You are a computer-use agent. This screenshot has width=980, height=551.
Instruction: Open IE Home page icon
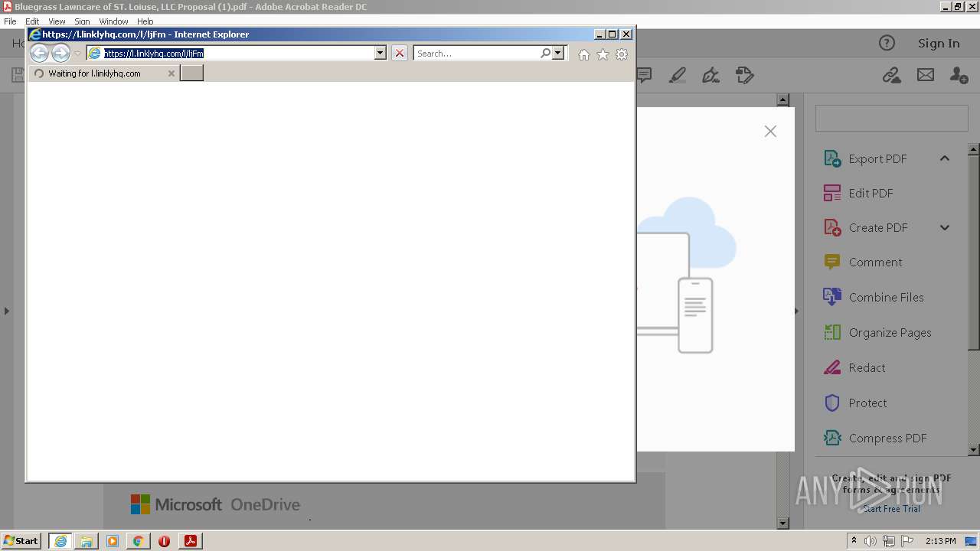[584, 54]
